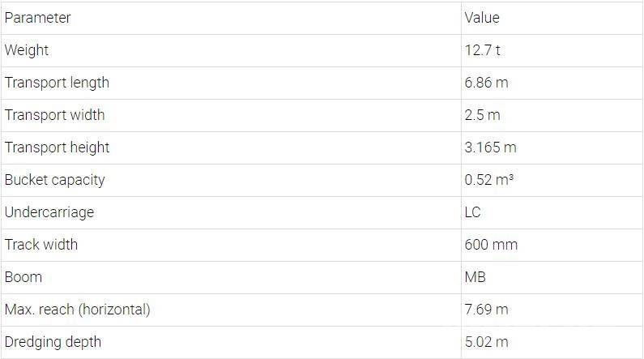The width and height of the screenshot is (644, 359).
Task: Select the Transport width label
Action: (x=54, y=115)
